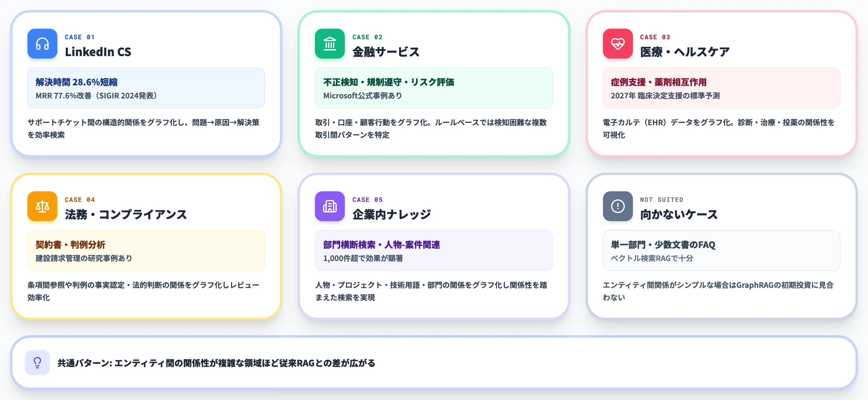The image size is (868, 400).
Task: Click the gray exclamation alert icon
Action: [x=618, y=206]
